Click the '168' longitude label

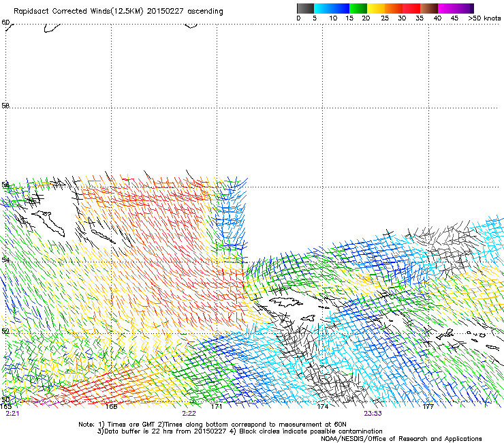coord(111,407)
